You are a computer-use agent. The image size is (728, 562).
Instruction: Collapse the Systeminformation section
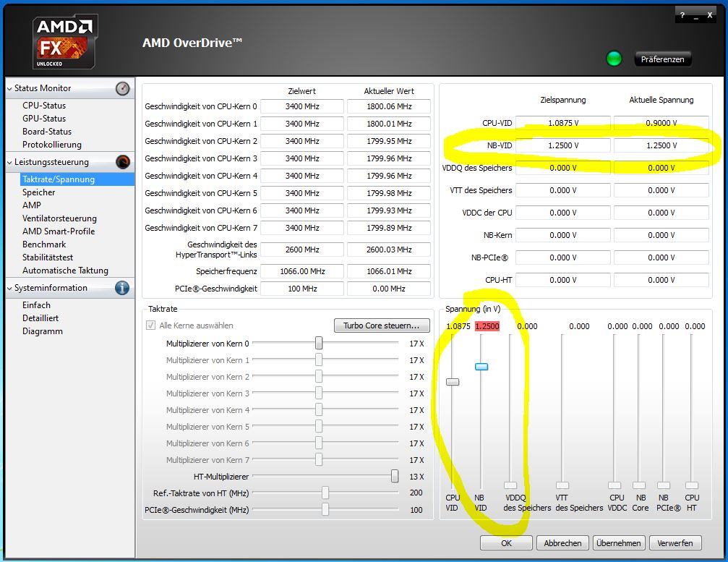pos(9,289)
